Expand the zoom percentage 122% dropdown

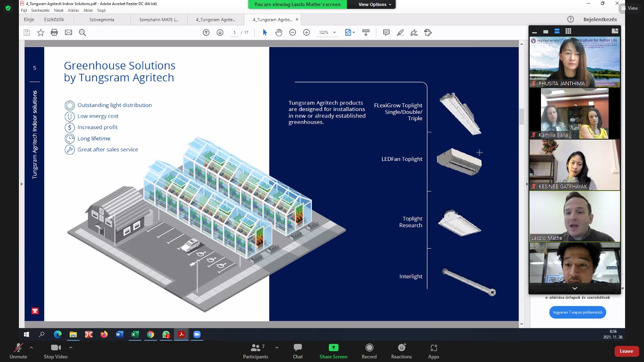(334, 33)
